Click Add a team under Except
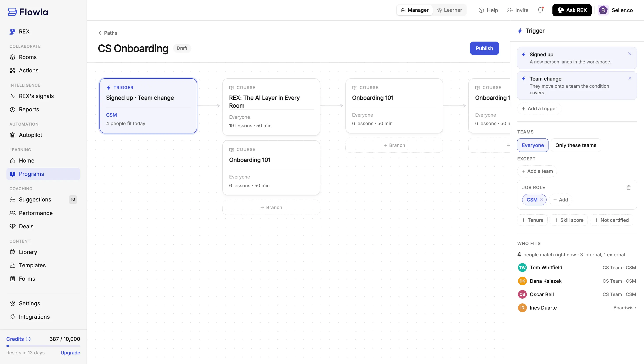 (x=537, y=171)
